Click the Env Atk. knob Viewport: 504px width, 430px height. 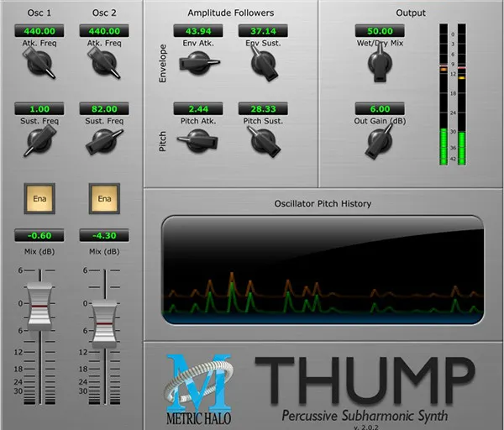point(197,62)
